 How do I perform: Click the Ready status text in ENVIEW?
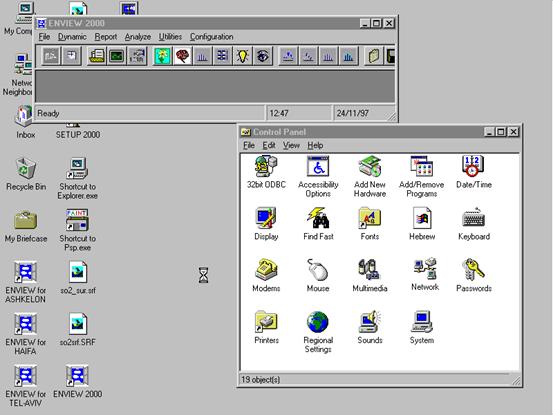(x=48, y=113)
